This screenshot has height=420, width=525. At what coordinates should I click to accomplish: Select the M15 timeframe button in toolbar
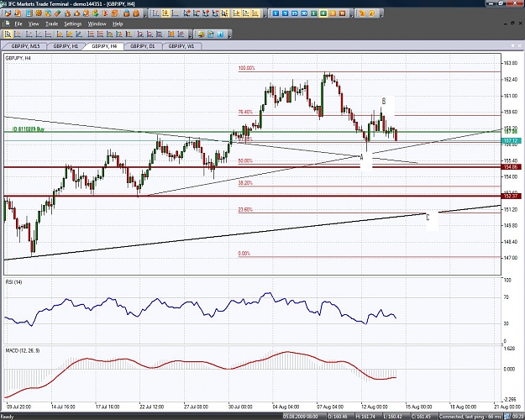pos(295,13)
